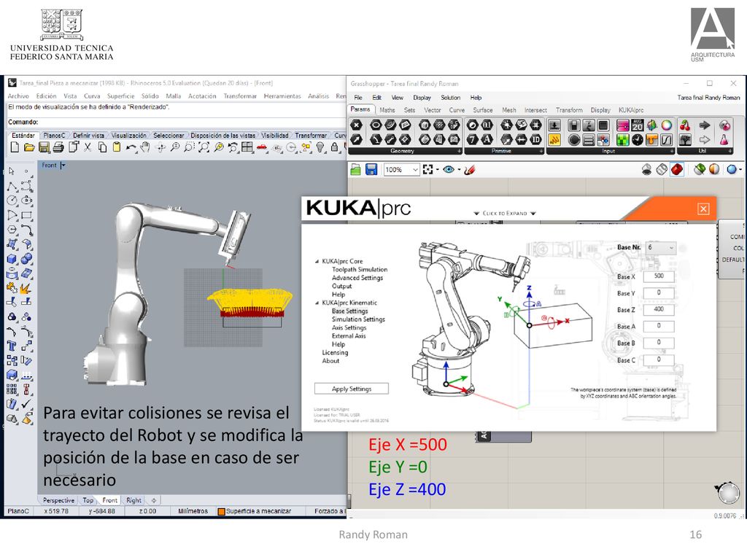
Task: Toggle the Grasshopper preview eye icon
Action: 449,169
